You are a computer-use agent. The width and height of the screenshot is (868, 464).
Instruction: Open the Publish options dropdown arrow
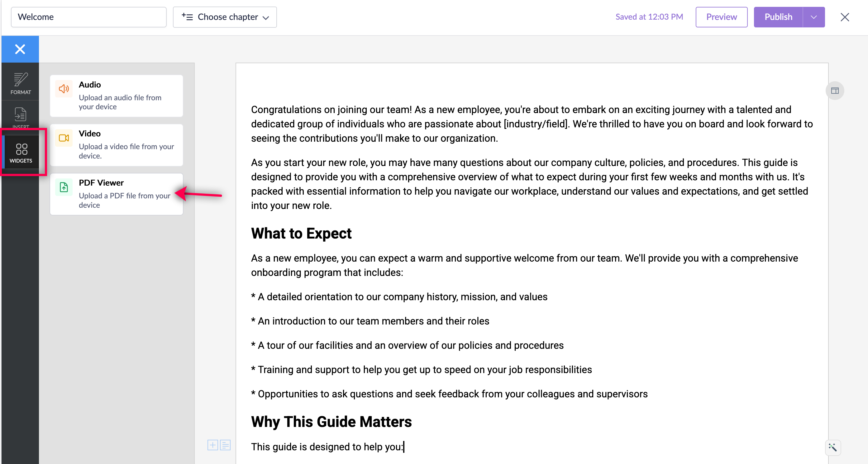(813, 17)
